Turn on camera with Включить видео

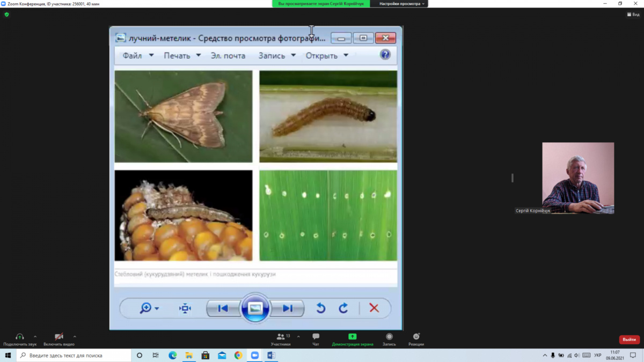[x=59, y=340]
